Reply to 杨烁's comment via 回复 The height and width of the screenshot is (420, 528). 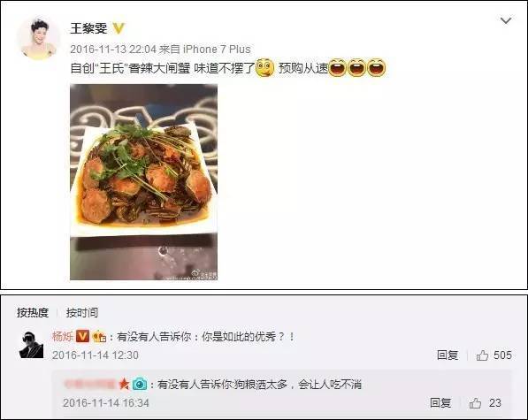448,355
